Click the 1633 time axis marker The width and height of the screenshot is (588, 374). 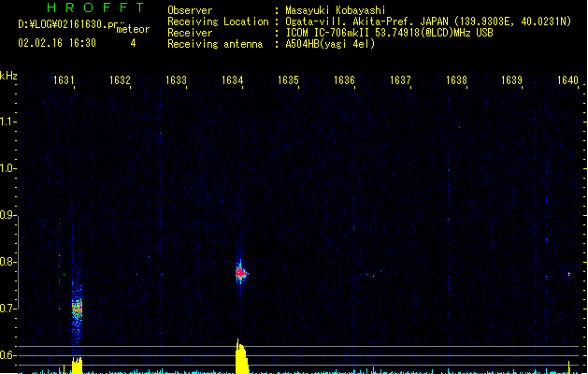click(176, 80)
